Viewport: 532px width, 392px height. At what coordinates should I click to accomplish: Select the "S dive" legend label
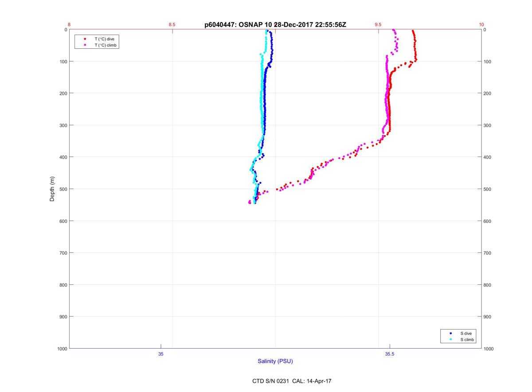pyautogui.click(x=466, y=333)
